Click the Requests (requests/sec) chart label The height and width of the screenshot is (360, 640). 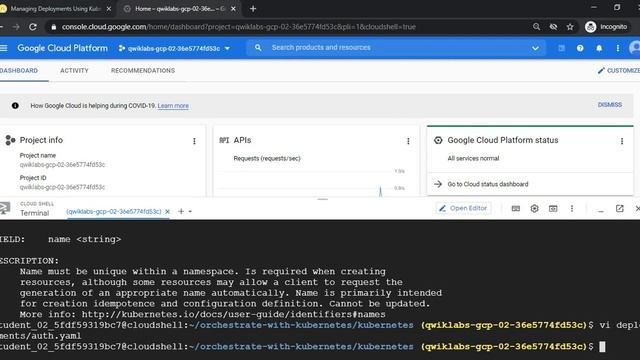[x=267, y=158]
